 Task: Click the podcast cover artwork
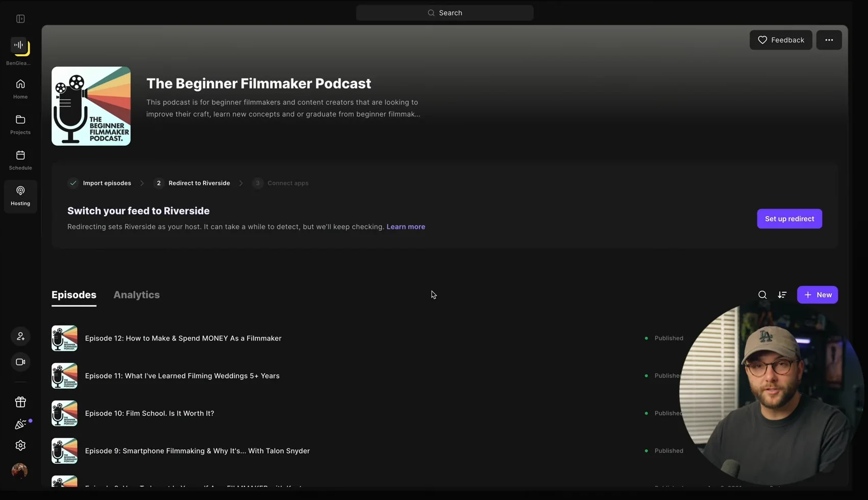click(91, 106)
